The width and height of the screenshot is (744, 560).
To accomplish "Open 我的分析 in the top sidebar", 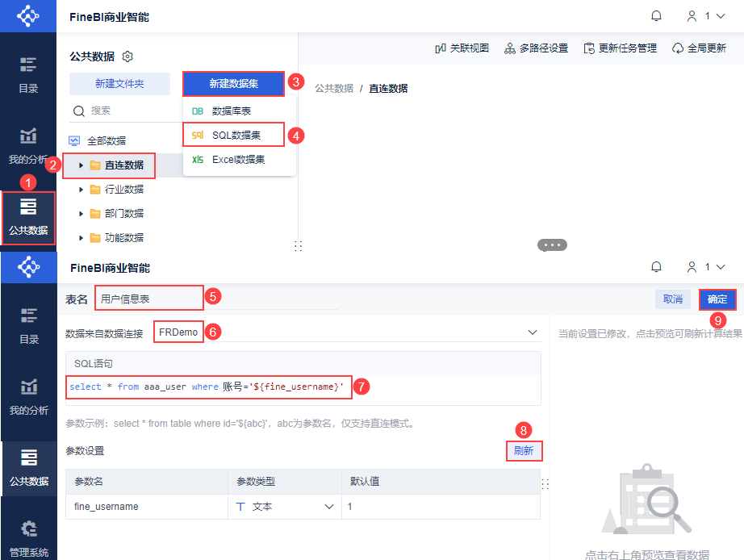I will click(x=28, y=146).
